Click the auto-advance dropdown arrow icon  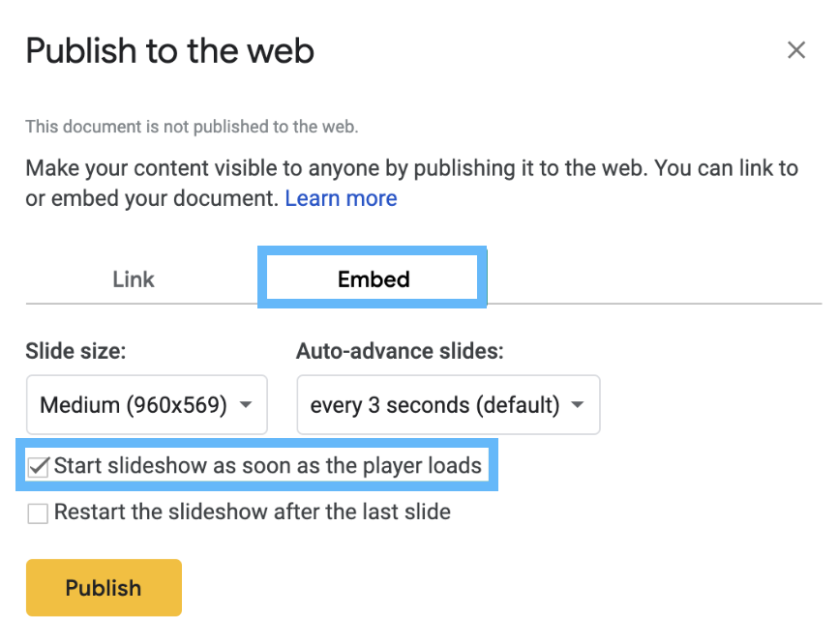pyautogui.click(x=577, y=405)
